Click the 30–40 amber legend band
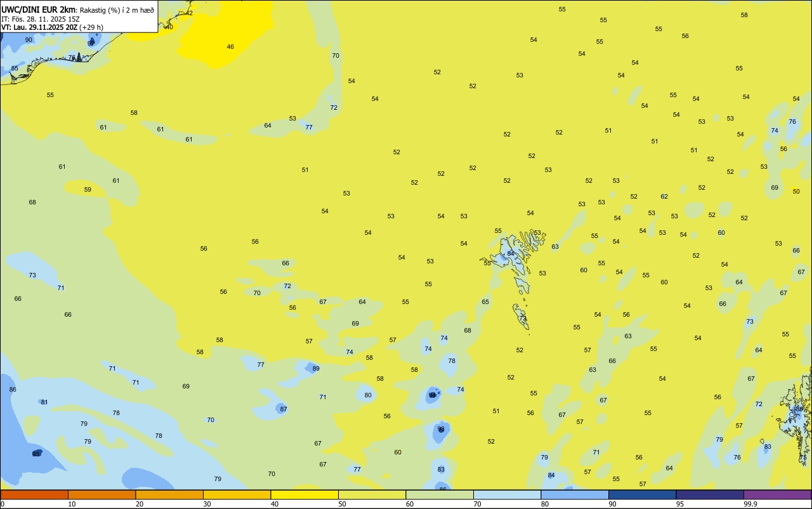Image resolution: width=812 pixels, height=509 pixels. (x=237, y=494)
